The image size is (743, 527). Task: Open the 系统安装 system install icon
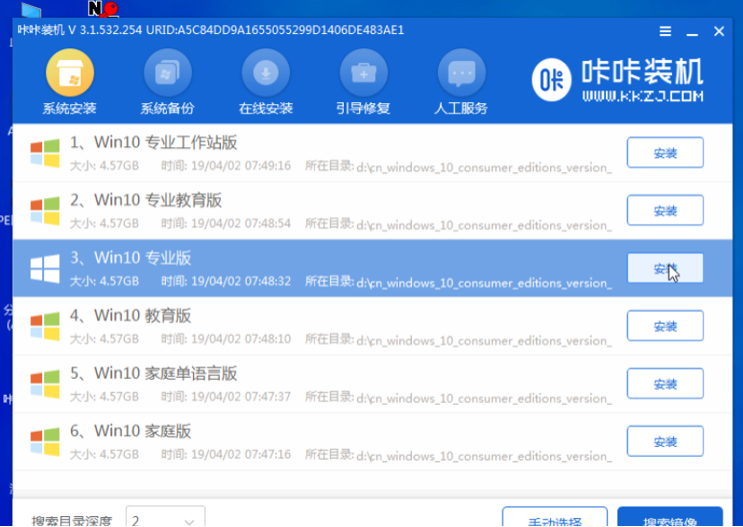69,73
